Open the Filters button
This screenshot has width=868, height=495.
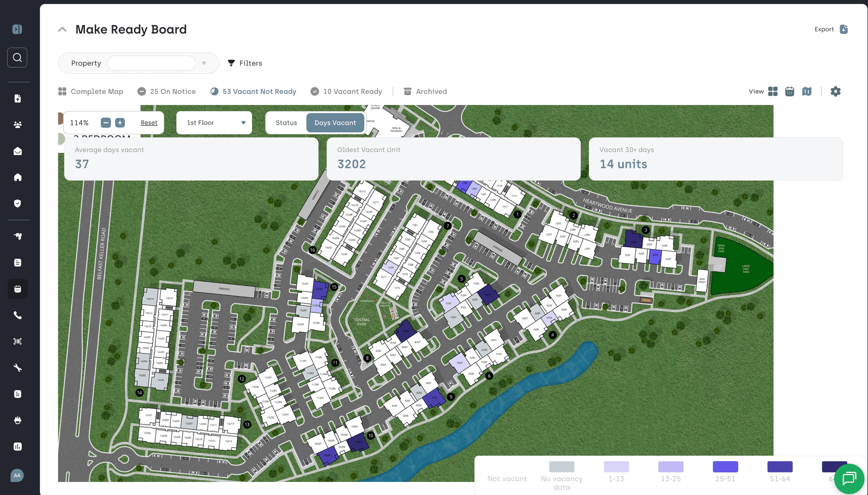[245, 63]
